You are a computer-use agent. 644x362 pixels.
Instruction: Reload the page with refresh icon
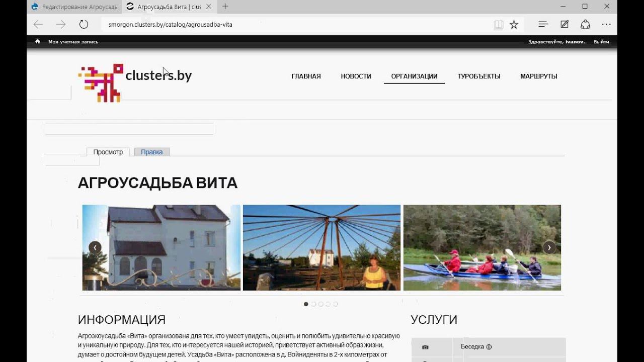coord(84,24)
